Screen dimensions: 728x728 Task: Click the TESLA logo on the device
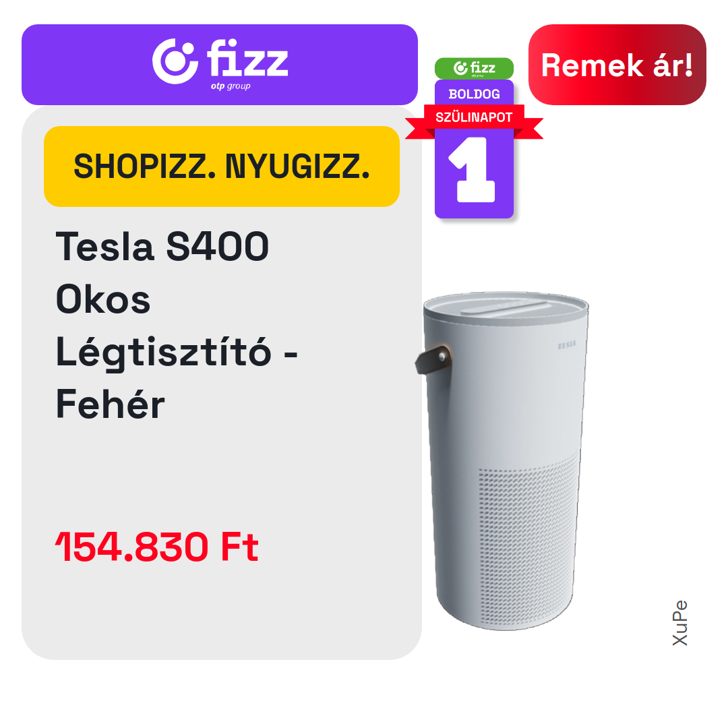pos(566,345)
